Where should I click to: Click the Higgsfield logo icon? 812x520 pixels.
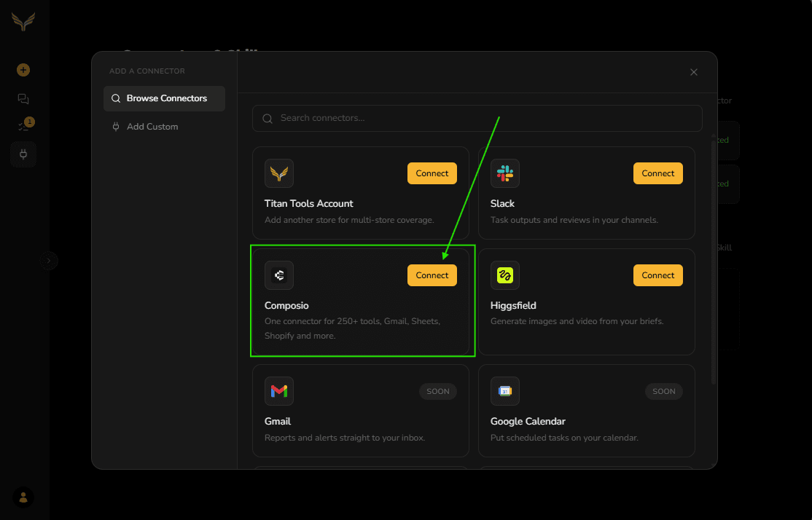click(x=505, y=275)
